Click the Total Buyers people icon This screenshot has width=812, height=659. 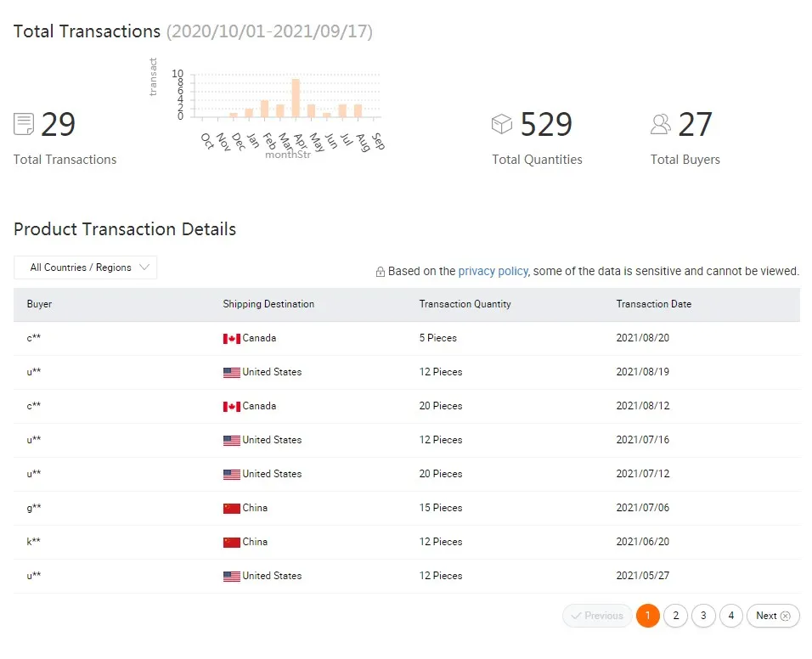pyautogui.click(x=660, y=124)
